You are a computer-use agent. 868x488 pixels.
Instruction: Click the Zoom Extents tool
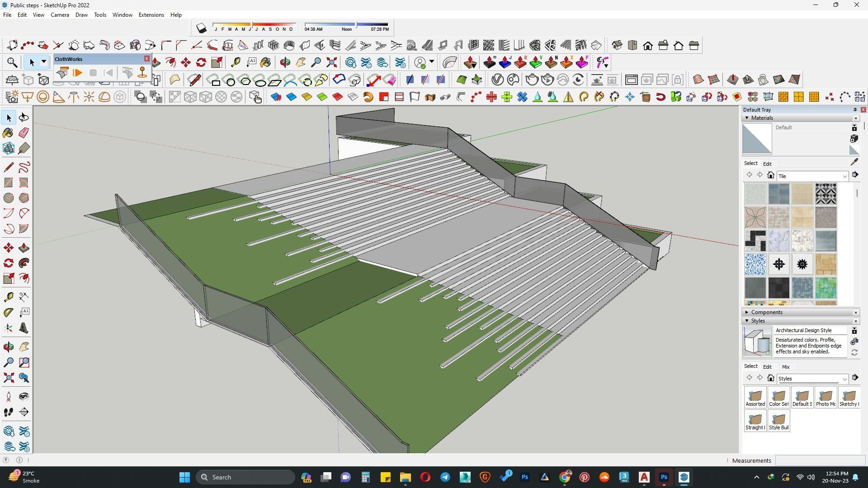[8, 378]
